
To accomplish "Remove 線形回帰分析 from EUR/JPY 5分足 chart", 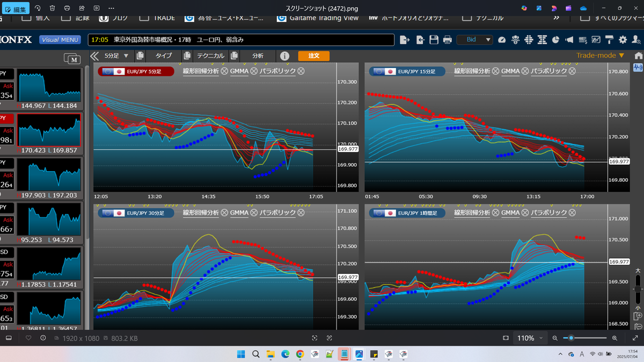I will point(224,71).
